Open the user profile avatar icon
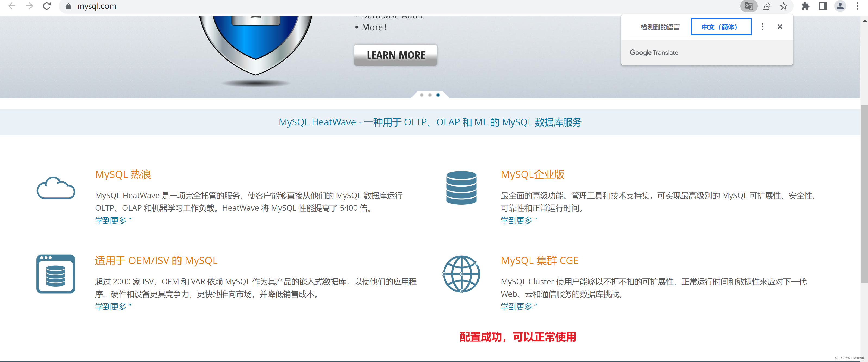Image resolution: width=868 pixels, height=362 pixels. tap(840, 6)
